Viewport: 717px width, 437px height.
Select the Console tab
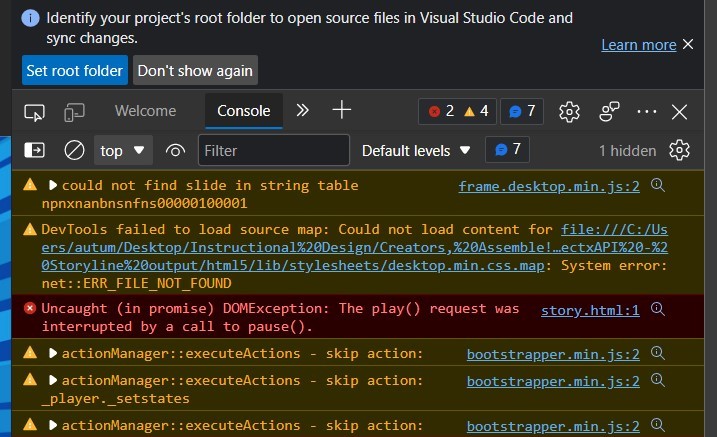pos(244,111)
